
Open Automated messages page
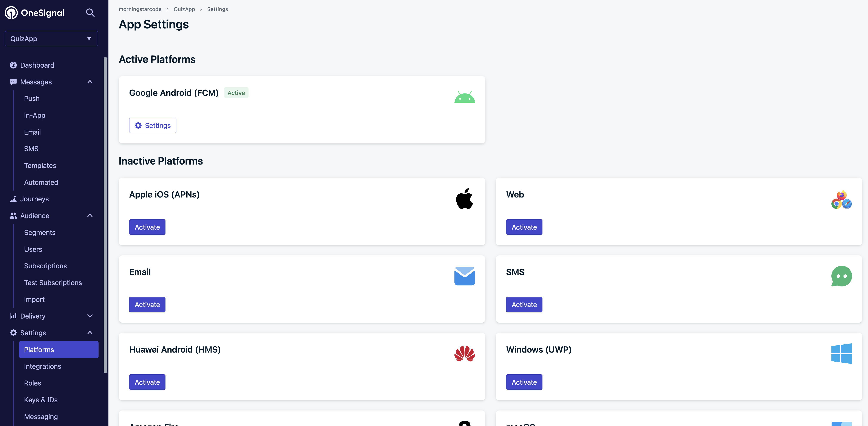pyautogui.click(x=41, y=182)
